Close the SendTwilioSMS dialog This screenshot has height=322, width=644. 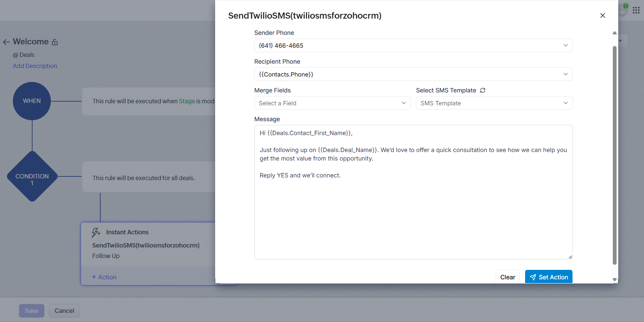[602, 16]
